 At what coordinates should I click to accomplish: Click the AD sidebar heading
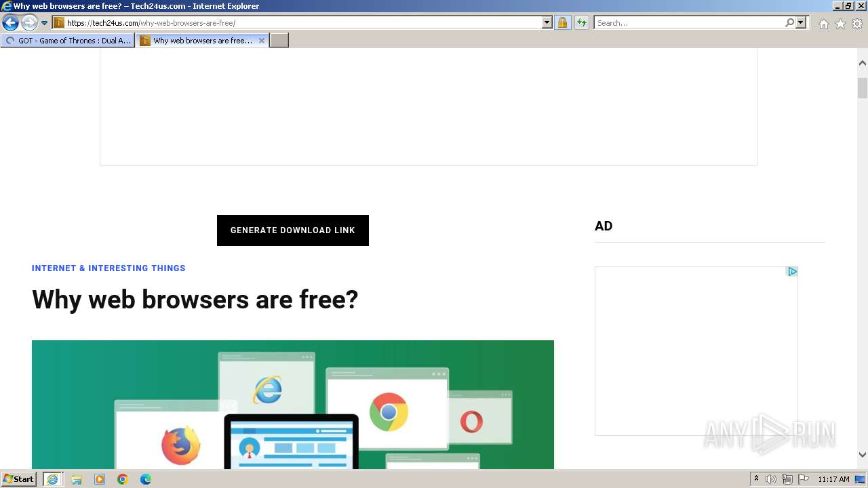pyautogui.click(x=604, y=226)
